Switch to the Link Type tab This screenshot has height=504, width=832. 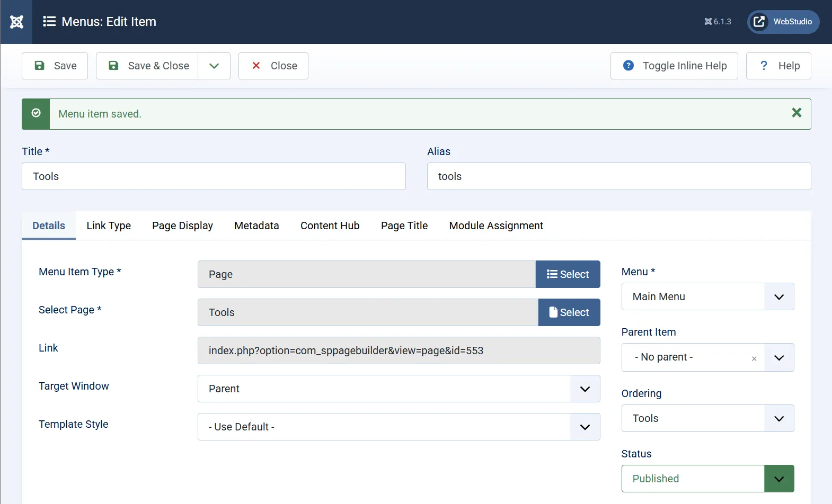109,226
